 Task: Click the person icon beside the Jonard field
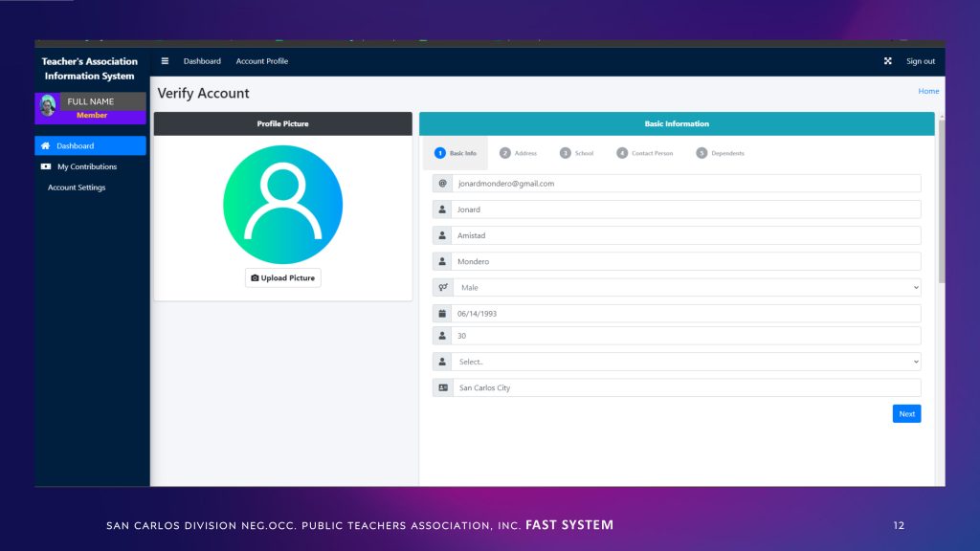click(442, 209)
